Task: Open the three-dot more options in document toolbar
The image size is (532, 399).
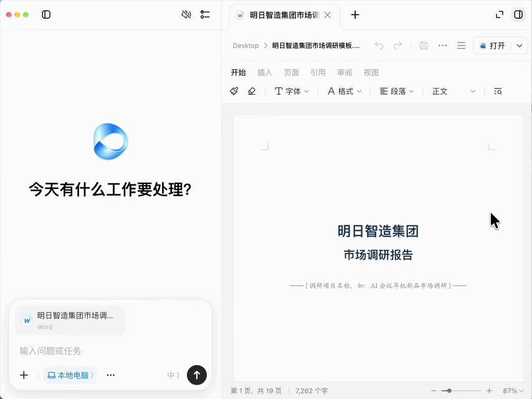Action: click(442, 46)
